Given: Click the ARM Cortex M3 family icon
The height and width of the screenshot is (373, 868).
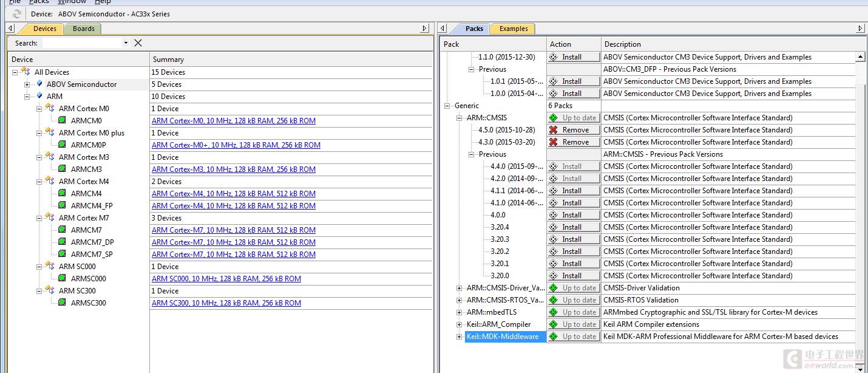Looking at the screenshot, I should 50,157.
